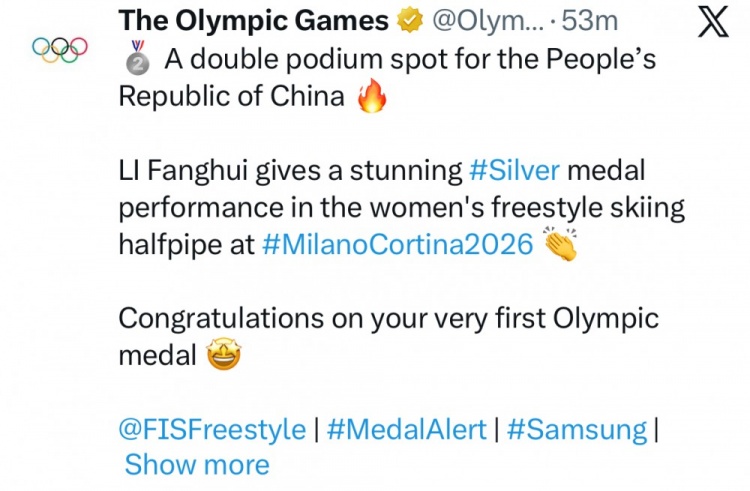This screenshot has width=750, height=491.
Task: Open The Olympic Games account name
Action: pos(253,21)
